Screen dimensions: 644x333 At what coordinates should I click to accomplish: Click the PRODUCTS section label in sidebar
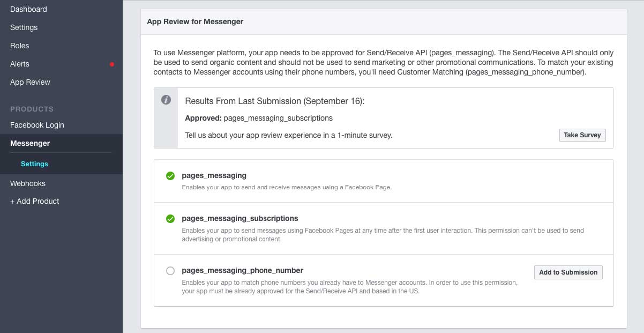32,109
